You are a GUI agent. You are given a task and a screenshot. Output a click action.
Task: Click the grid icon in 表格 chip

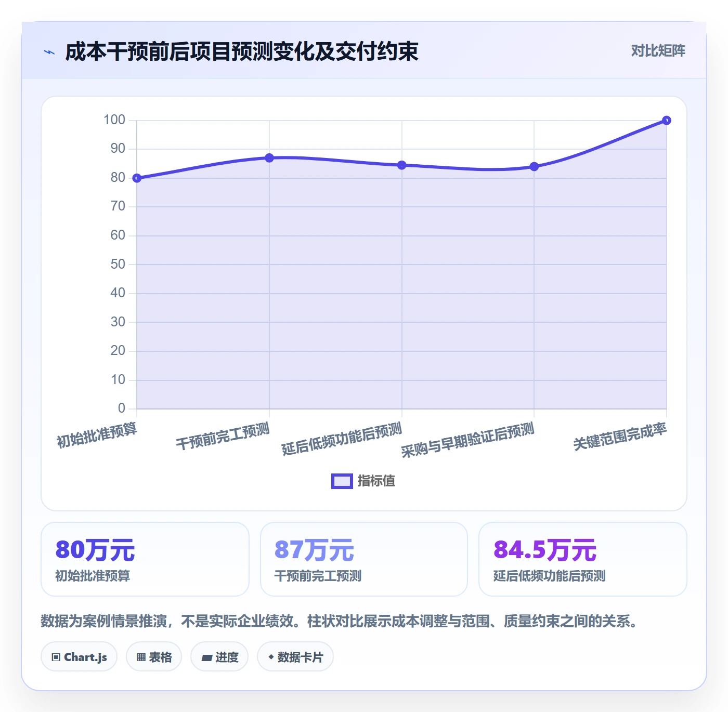point(141,657)
